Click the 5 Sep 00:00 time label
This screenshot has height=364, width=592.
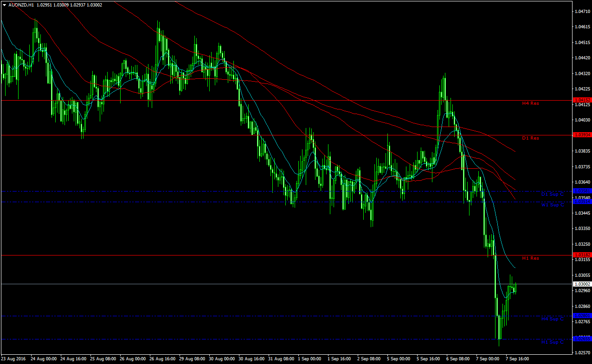[399, 359]
